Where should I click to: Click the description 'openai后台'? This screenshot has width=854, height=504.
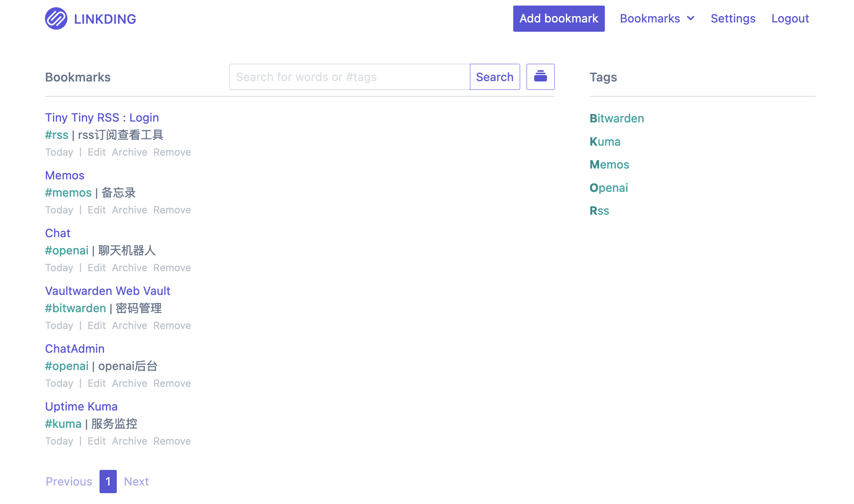coord(128,366)
